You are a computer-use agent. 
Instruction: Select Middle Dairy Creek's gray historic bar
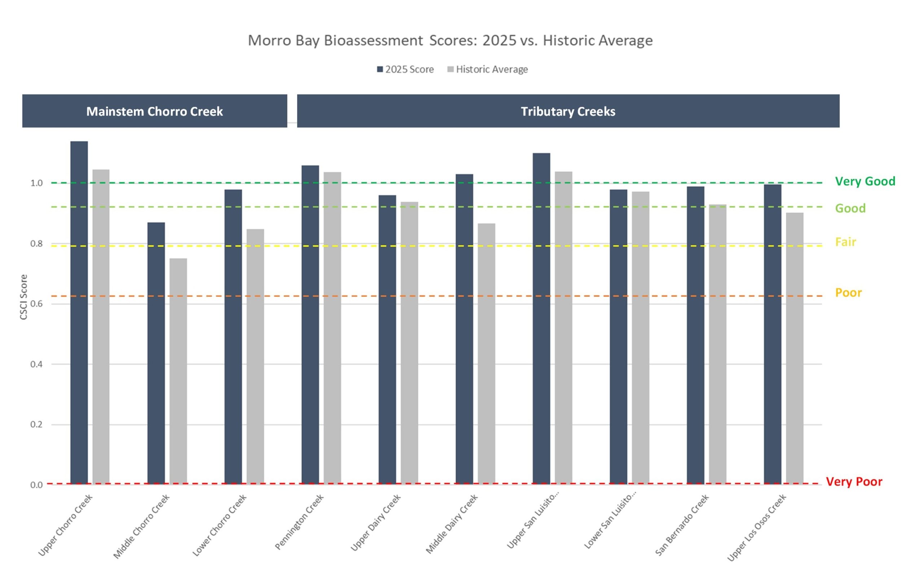click(487, 353)
